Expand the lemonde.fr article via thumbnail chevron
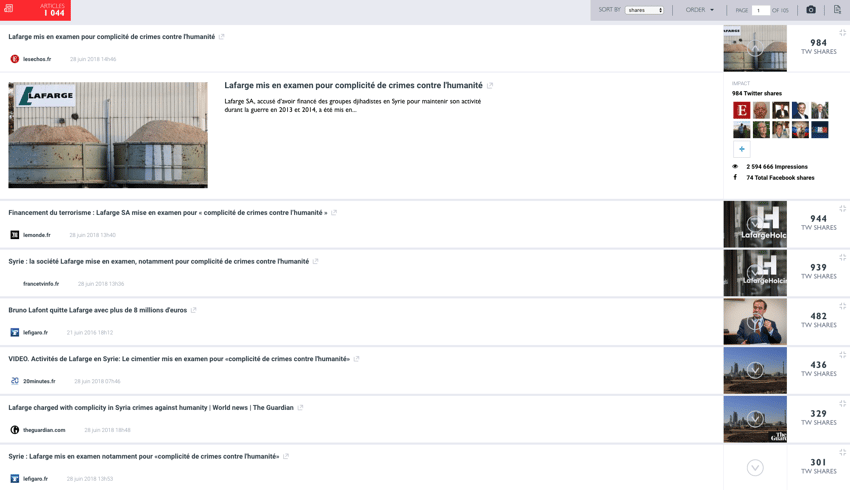 click(755, 223)
